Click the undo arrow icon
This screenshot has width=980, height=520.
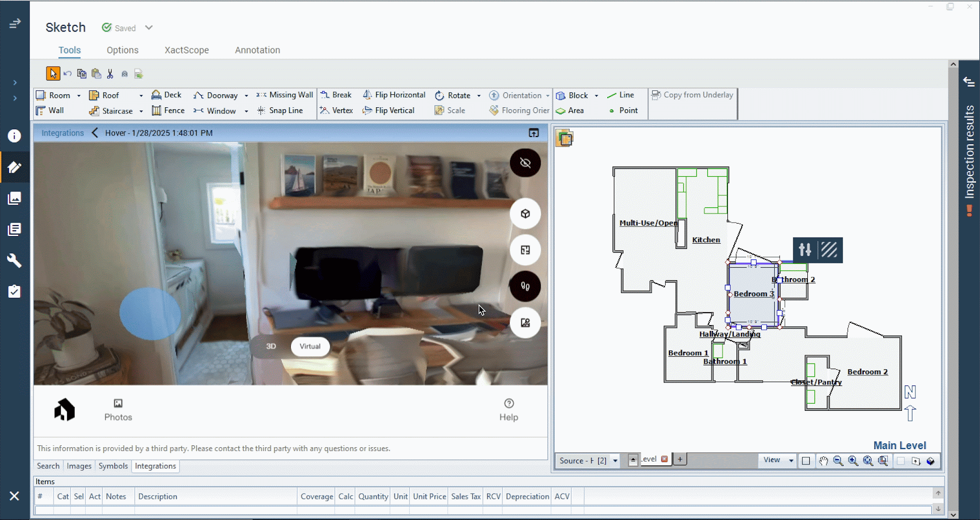click(67, 74)
